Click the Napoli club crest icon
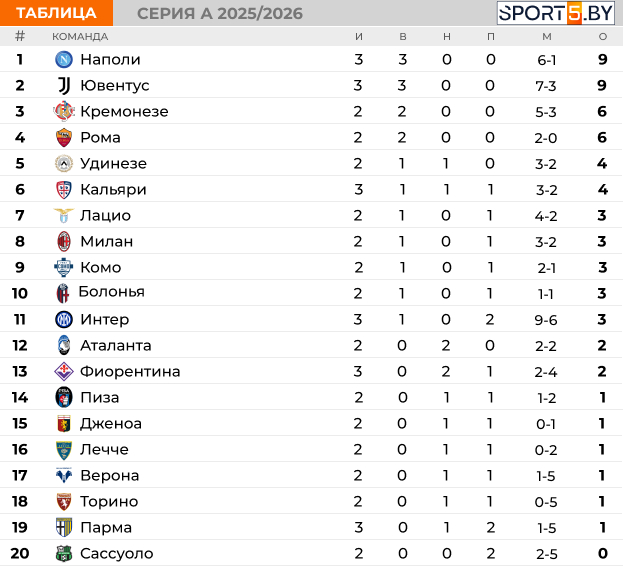 point(64,60)
